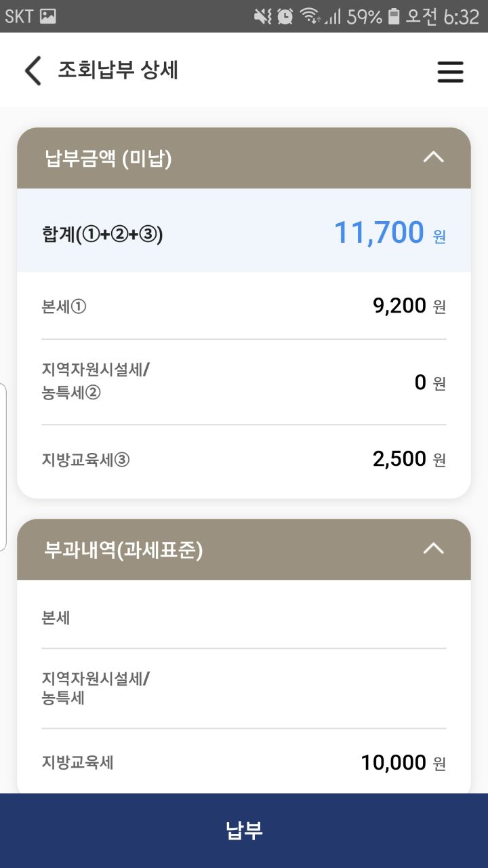Collapse the 납부금액 (미납) section chevron

433,157
